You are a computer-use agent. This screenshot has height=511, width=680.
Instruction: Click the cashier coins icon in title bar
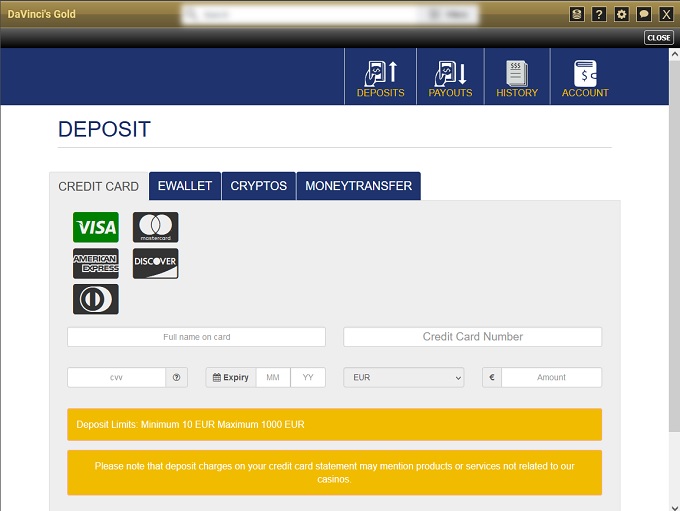pos(576,14)
